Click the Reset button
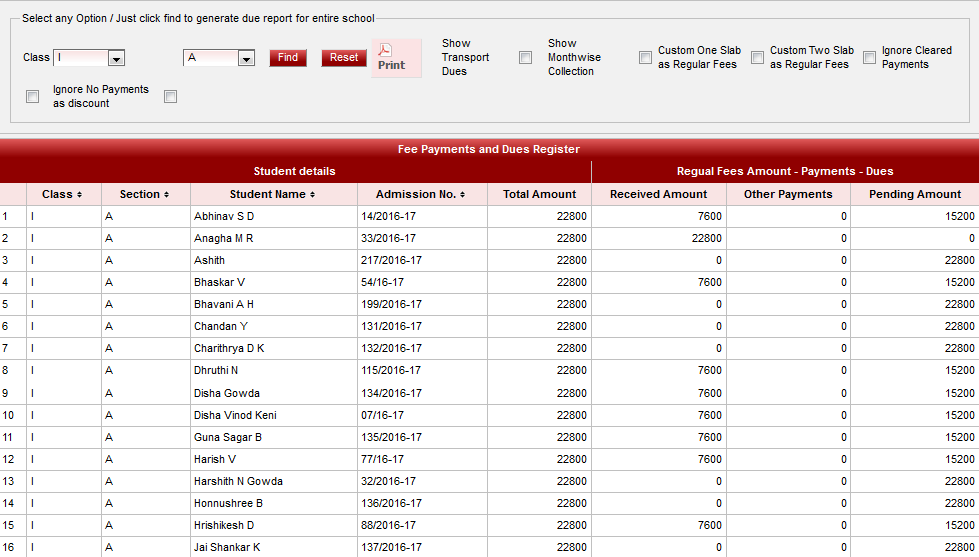 pos(344,58)
